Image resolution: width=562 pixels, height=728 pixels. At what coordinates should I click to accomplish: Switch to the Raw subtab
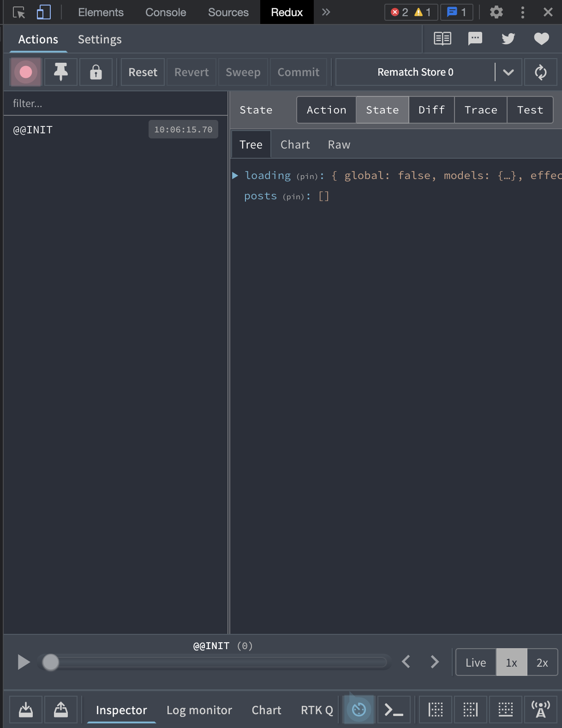(339, 144)
